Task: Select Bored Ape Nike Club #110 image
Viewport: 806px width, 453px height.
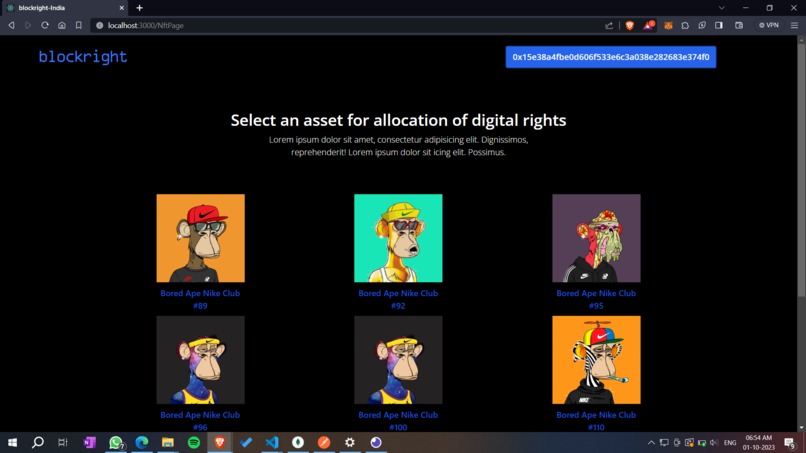Action: [596, 360]
